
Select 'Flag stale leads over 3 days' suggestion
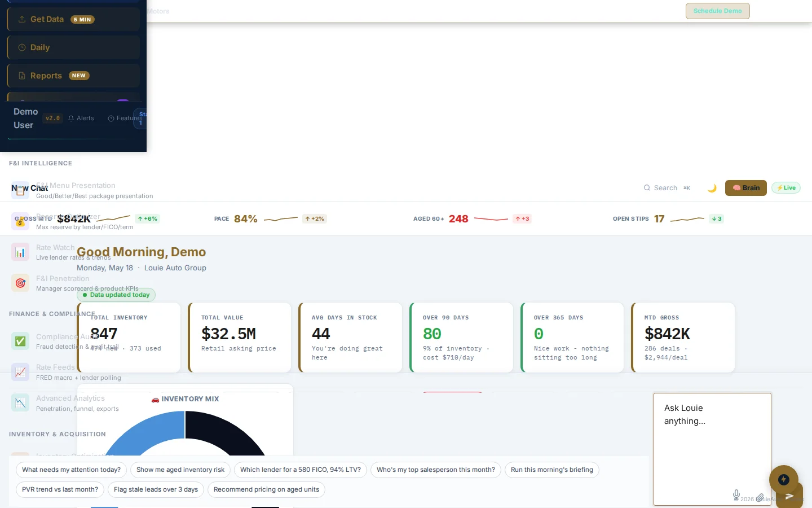click(x=156, y=489)
